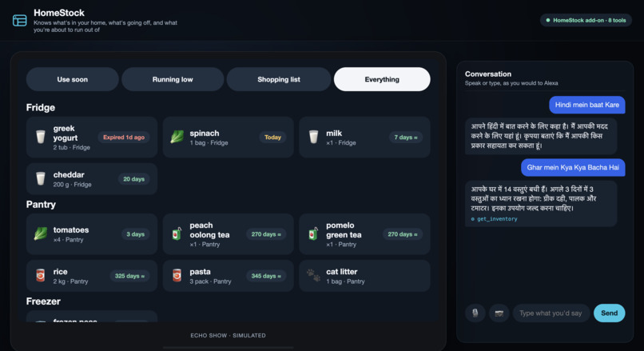
Task: Click the cat litter item name
Action: pos(342,272)
